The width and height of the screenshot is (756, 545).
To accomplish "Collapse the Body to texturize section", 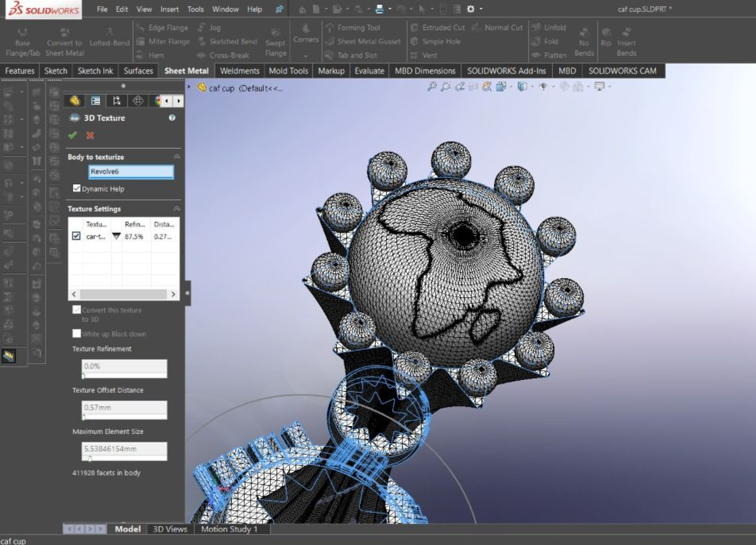I will [177, 157].
